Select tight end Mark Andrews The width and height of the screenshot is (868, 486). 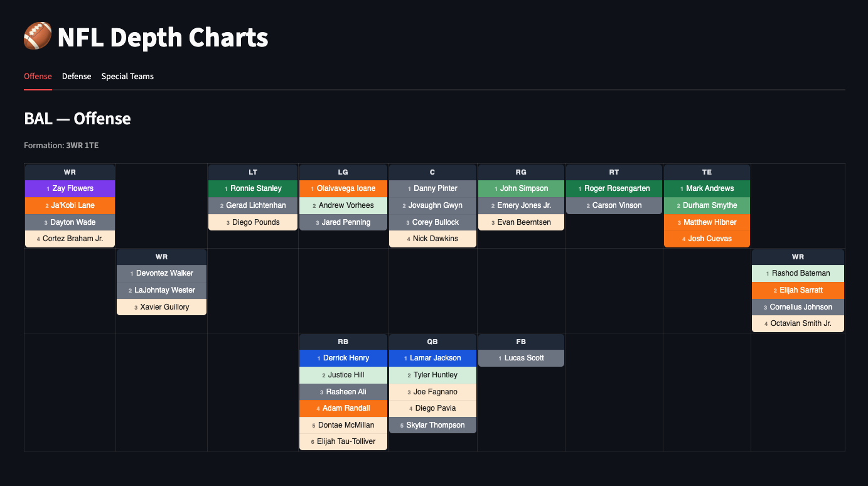(707, 188)
